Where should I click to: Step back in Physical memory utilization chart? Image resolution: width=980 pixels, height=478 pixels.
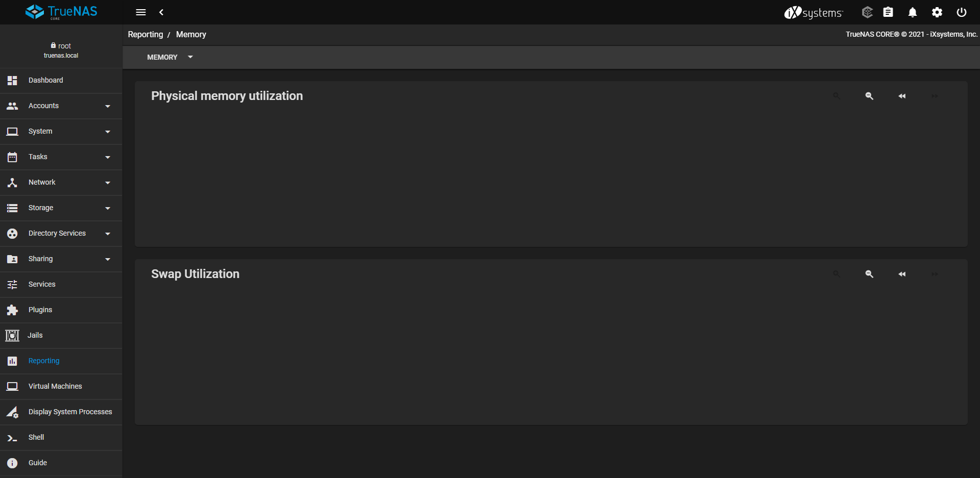point(902,96)
